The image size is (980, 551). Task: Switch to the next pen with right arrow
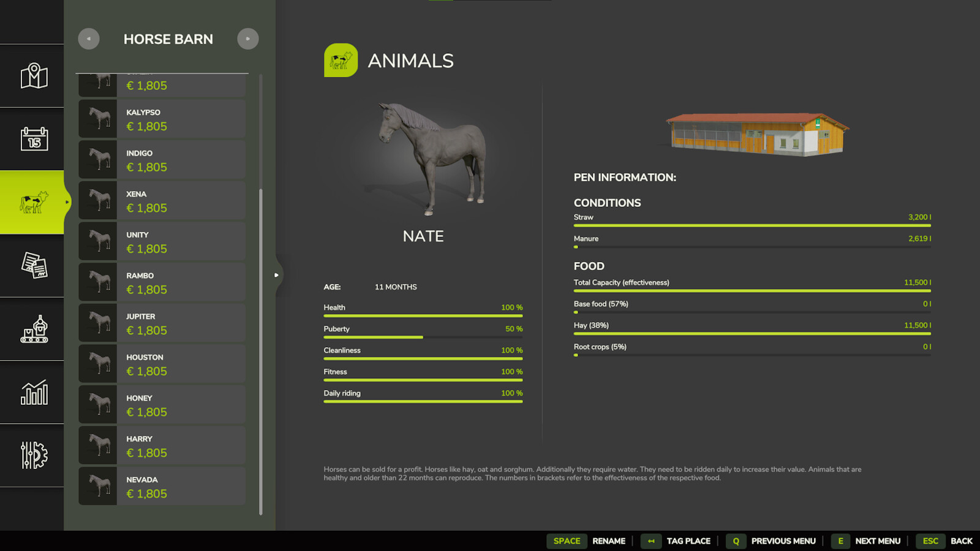pos(248,39)
